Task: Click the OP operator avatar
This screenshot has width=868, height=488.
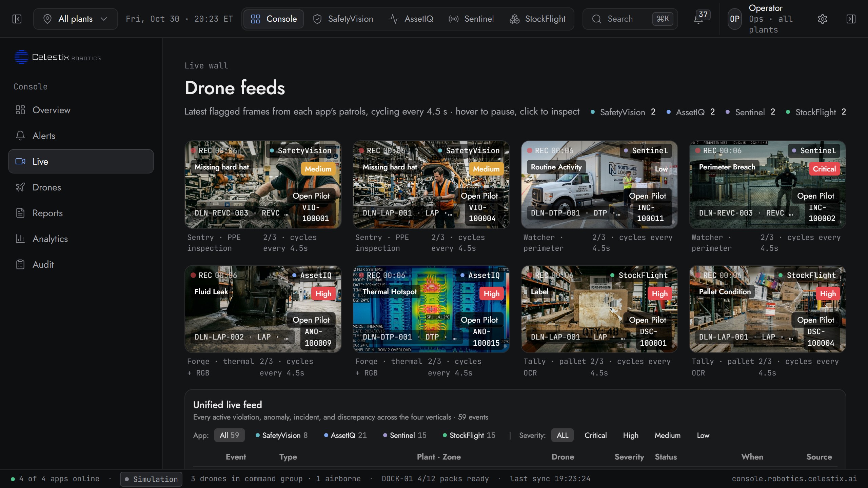Action: point(735,19)
